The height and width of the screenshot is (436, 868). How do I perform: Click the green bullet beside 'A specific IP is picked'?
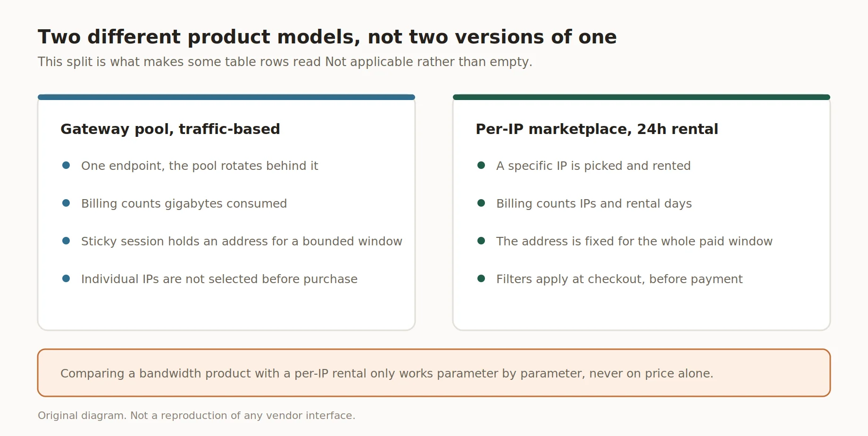pos(481,165)
